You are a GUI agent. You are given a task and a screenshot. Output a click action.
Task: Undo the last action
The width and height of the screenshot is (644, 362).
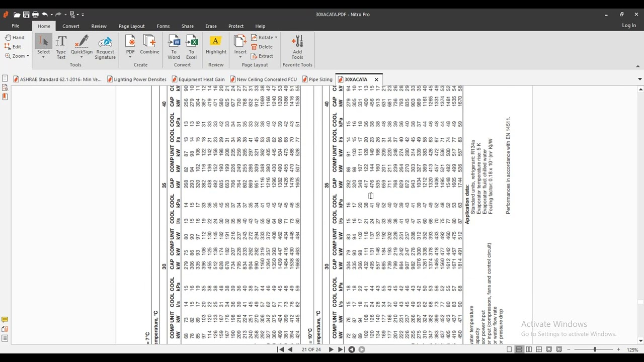point(45,15)
